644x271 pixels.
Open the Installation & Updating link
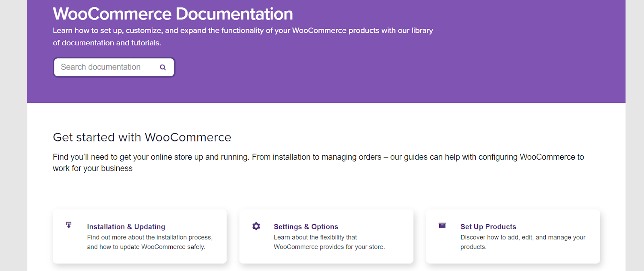tap(126, 227)
